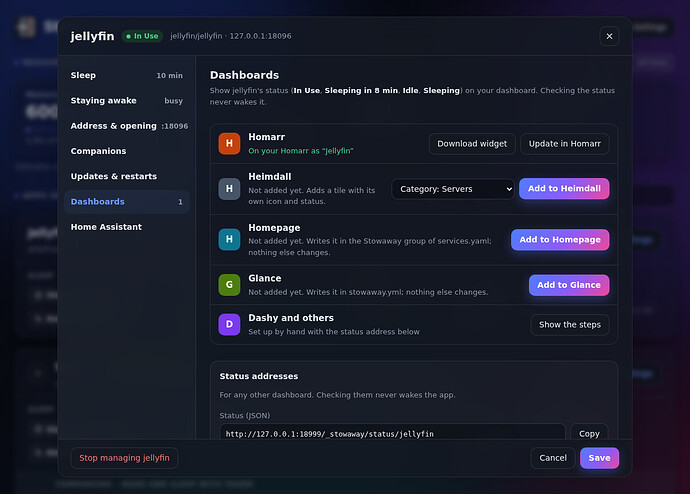Click the green Glance icon
The width and height of the screenshot is (690, 494).
point(229,285)
